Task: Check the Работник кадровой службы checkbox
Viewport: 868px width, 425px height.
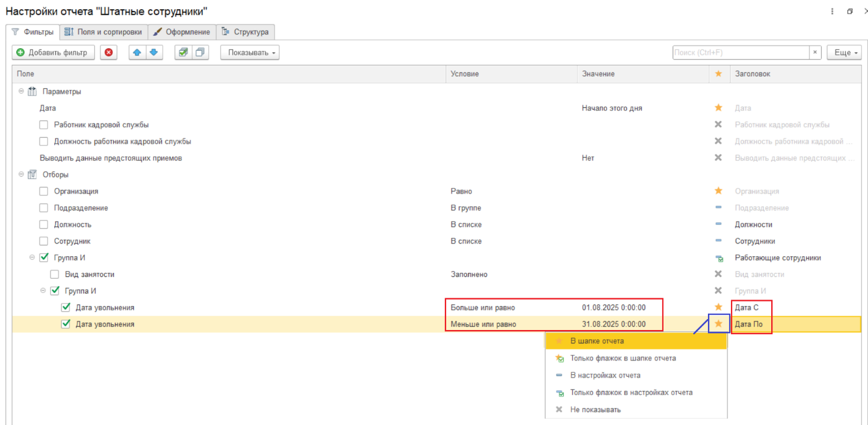Action: pyautogui.click(x=44, y=125)
